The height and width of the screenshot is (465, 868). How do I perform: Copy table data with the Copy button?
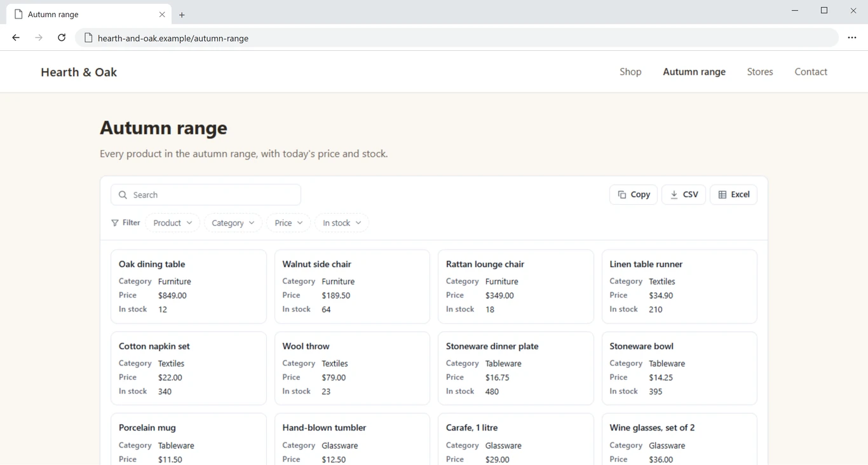[x=633, y=195]
